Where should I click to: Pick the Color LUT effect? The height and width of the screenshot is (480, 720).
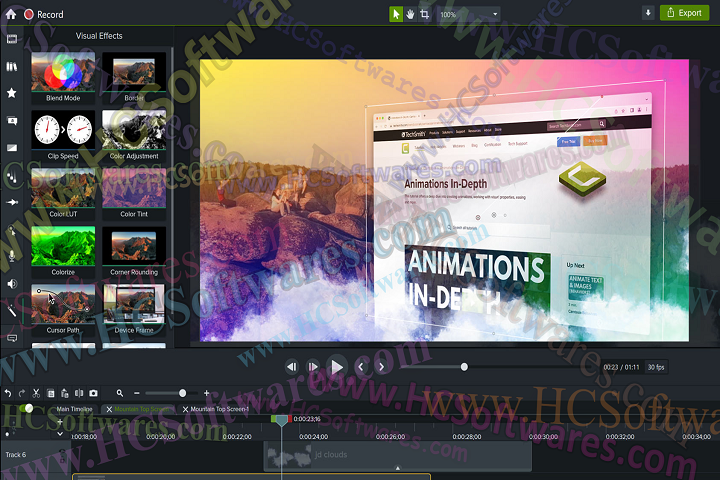pos(63,193)
